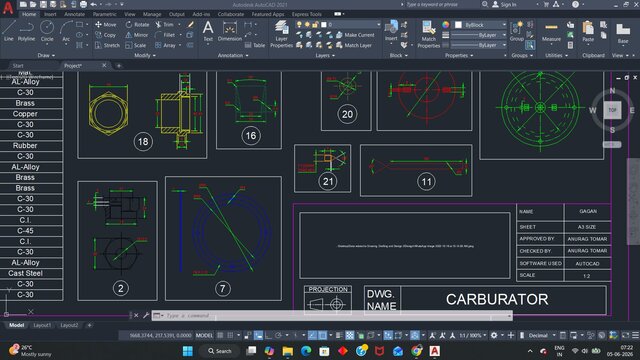640x360 pixels.
Task: Activate the Stretch command
Action: coord(107,45)
